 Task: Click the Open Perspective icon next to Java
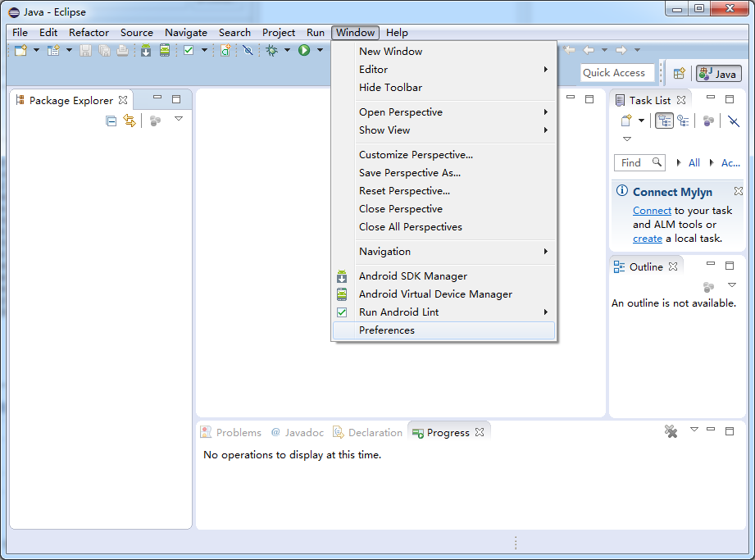tap(680, 73)
